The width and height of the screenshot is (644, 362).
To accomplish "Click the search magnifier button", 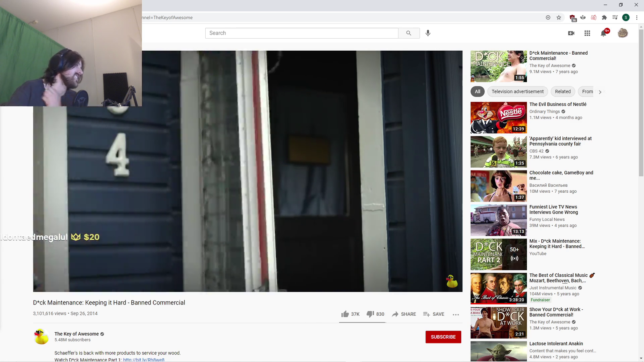I will point(409,33).
